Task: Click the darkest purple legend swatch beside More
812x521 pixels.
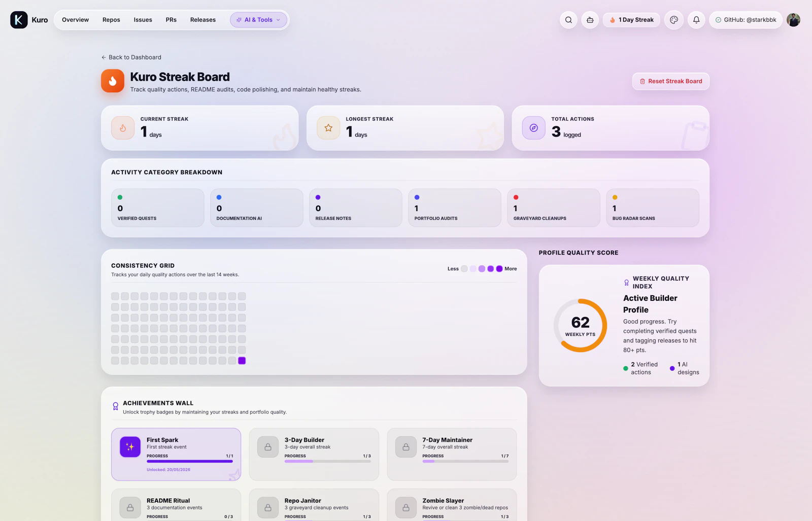Action: coord(499,269)
